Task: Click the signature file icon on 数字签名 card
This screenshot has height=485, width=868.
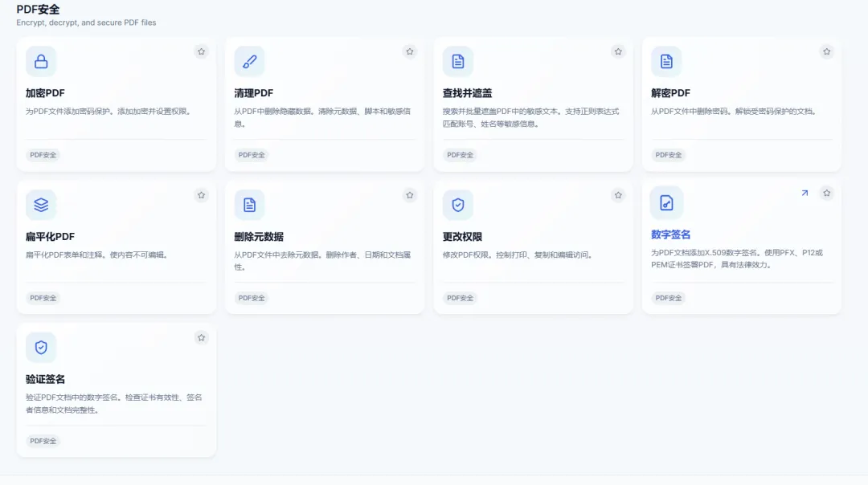Action: [x=666, y=203]
